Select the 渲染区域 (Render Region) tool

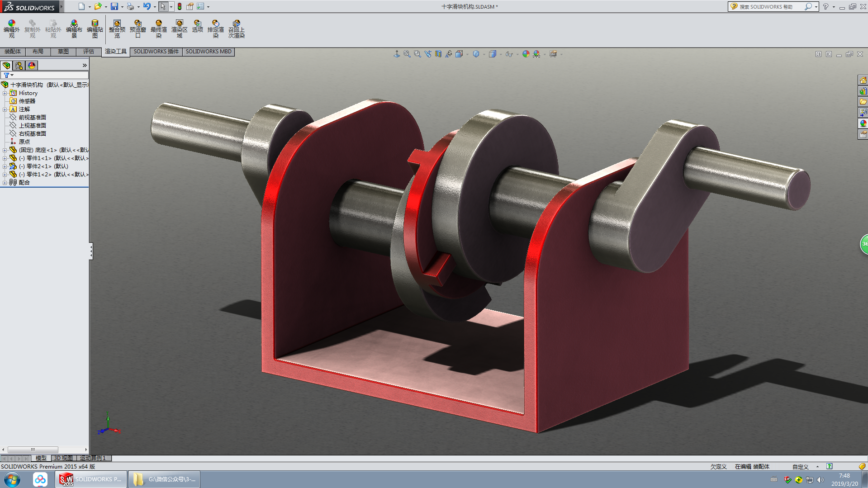179,28
